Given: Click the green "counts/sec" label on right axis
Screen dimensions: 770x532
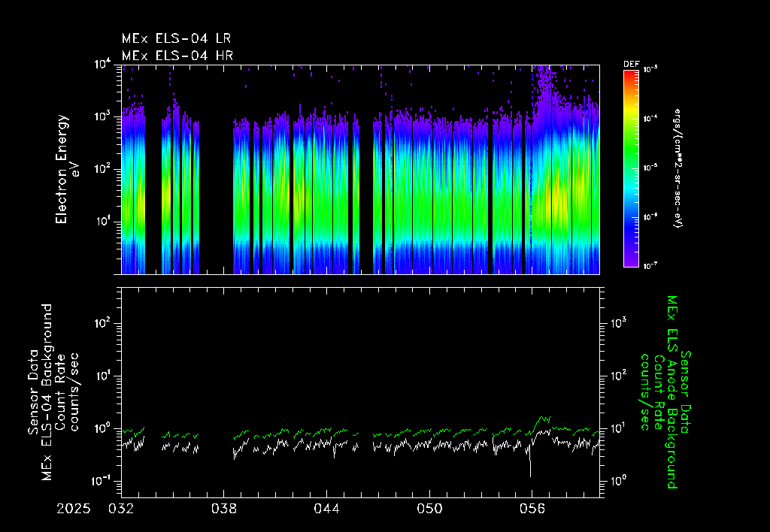Looking at the screenshot, I should [x=645, y=392].
